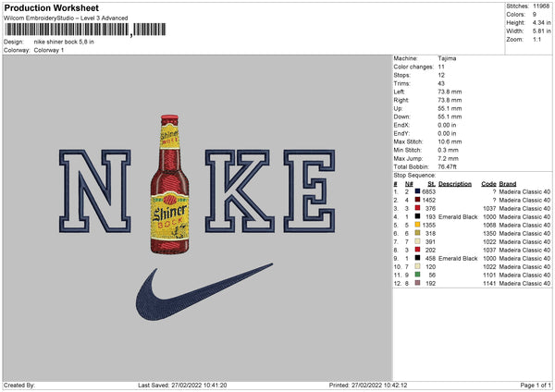Click the Total Bobbin value 76.47ft

tap(447, 166)
